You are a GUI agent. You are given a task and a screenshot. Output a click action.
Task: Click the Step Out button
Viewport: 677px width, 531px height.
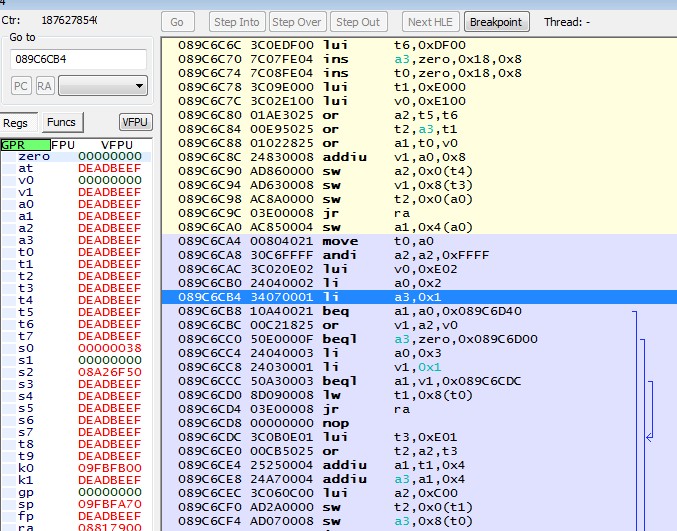coord(359,22)
